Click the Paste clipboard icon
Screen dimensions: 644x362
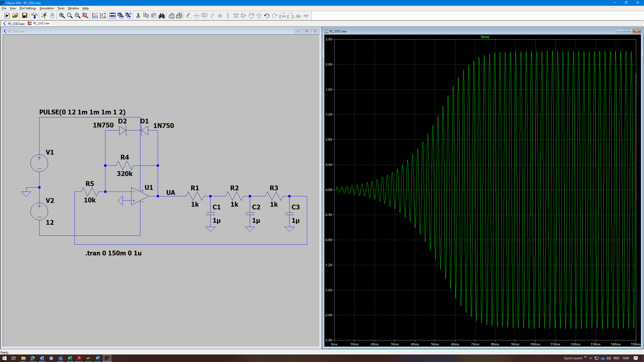coord(154,16)
